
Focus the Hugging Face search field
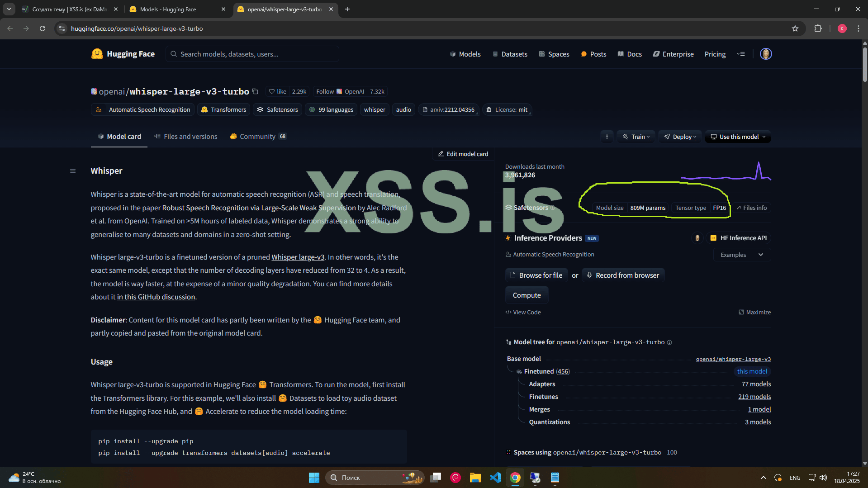pos(252,54)
